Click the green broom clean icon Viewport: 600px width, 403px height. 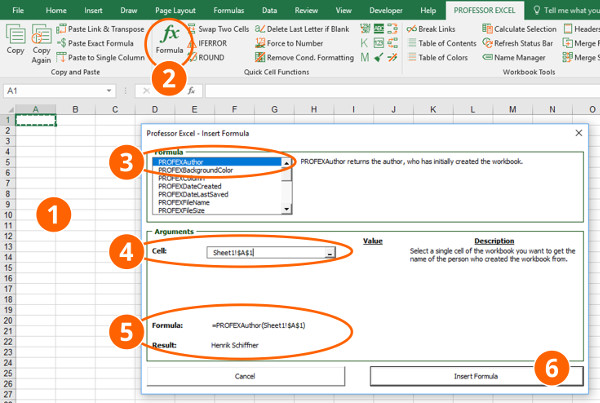pos(379,57)
